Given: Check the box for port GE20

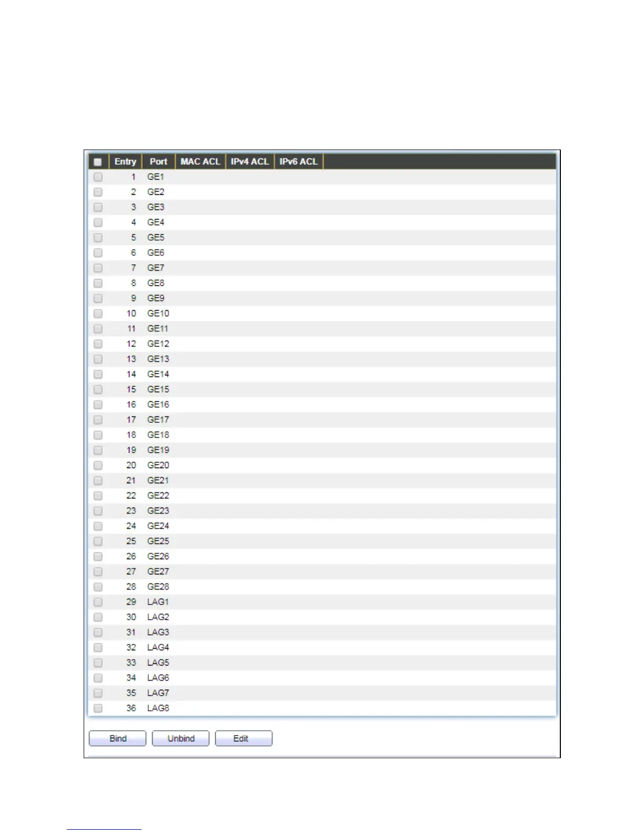Looking at the screenshot, I should [x=98, y=465].
